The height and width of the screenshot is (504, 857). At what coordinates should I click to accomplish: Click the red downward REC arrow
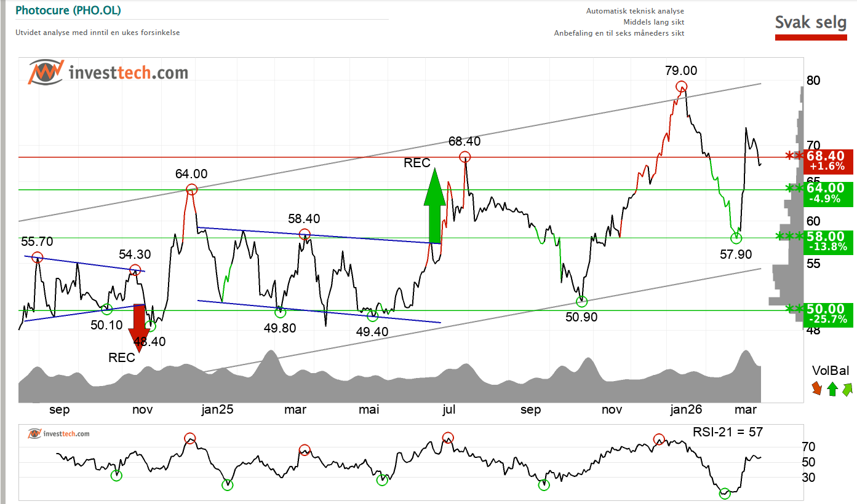pyautogui.click(x=138, y=327)
